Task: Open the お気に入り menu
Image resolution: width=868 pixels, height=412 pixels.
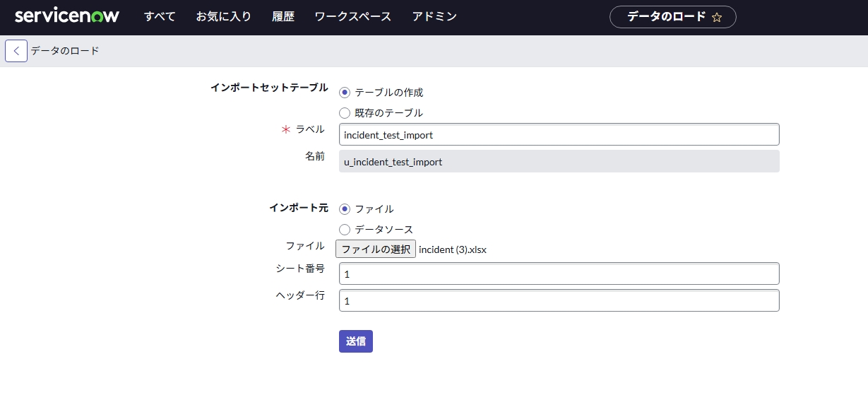Action: click(223, 16)
